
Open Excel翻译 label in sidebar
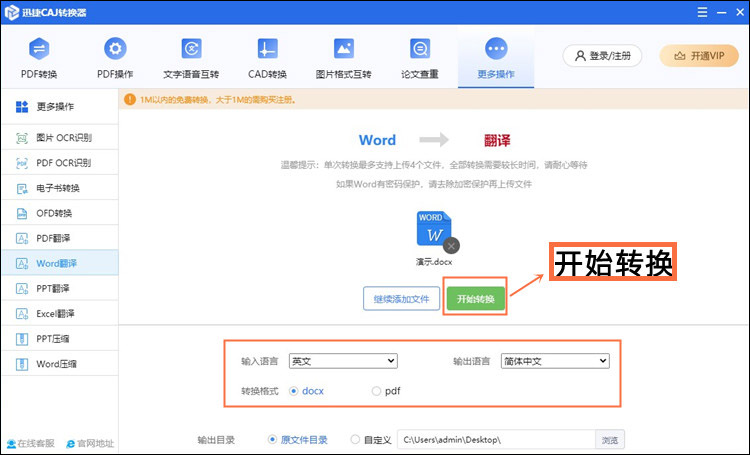[55, 314]
